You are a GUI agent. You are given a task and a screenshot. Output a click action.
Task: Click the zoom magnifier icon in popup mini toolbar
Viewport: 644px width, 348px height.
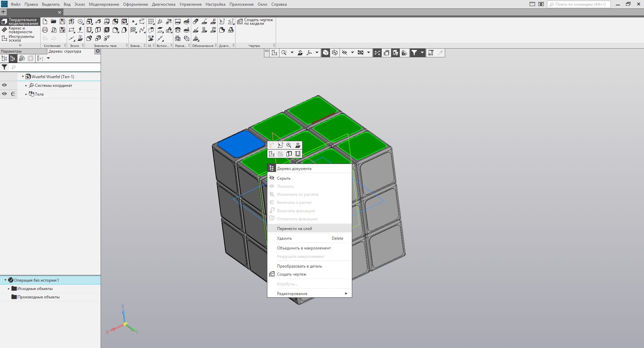289,145
